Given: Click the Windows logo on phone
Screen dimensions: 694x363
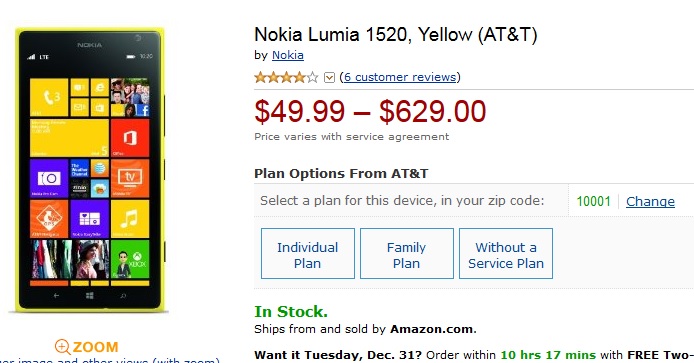Looking at the screenshot, I should (90, 295).
